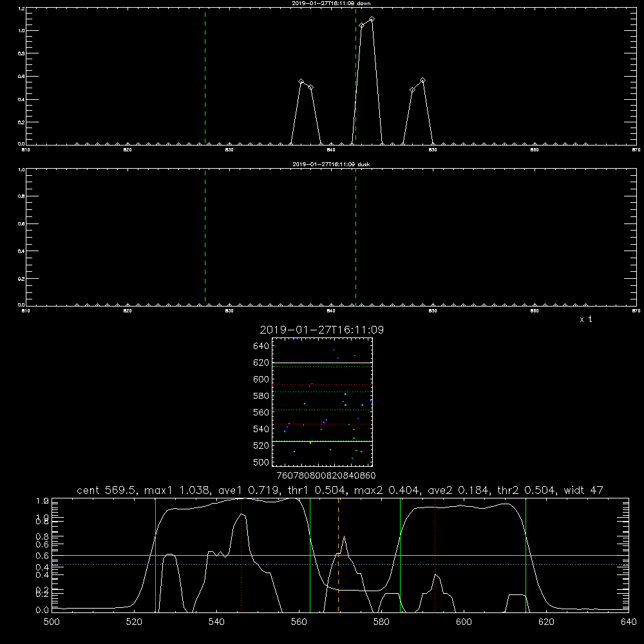Click y-axis label '1.2' of dawn plot

21,8
